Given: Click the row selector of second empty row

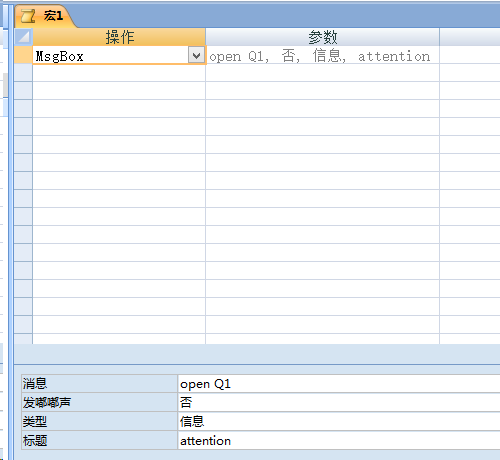Looking at the screenshot, I should click(x=23, y=91).
